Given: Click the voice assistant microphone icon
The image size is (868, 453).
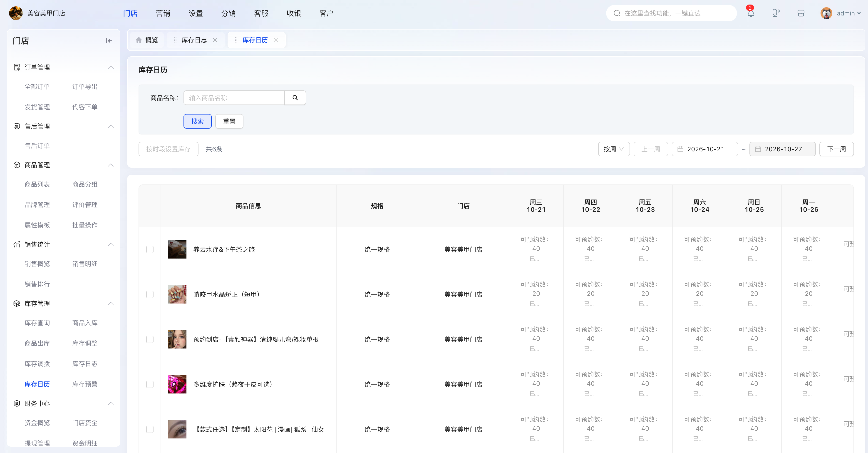Looking at the screenshot, I should (x=776, y=13).
